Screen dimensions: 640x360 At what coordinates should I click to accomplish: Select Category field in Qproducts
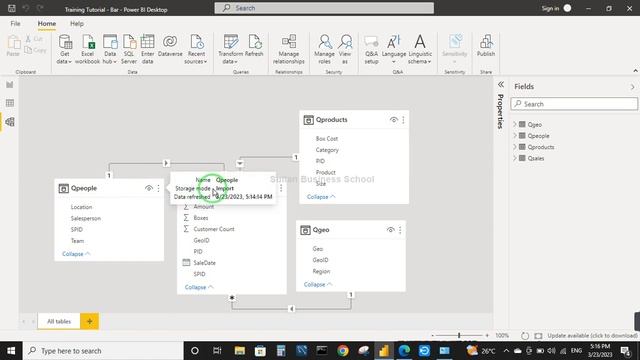coord(327,150)
